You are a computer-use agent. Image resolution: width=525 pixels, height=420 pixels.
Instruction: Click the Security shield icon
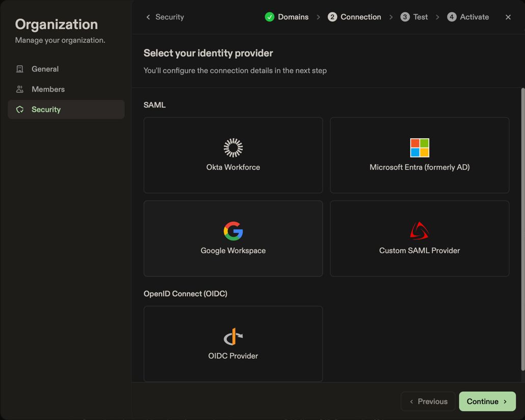(20, 110)
